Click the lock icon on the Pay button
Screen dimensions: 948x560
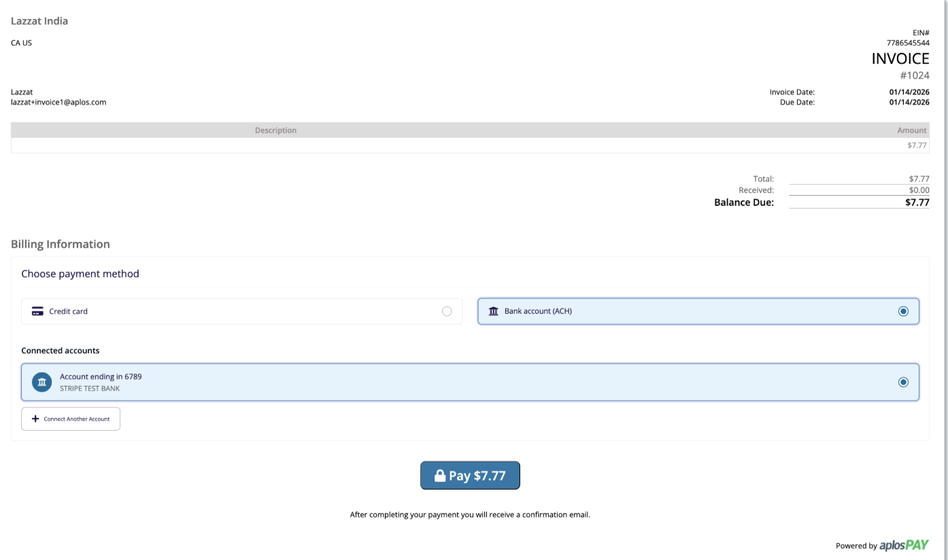click(x=439, y=476)
